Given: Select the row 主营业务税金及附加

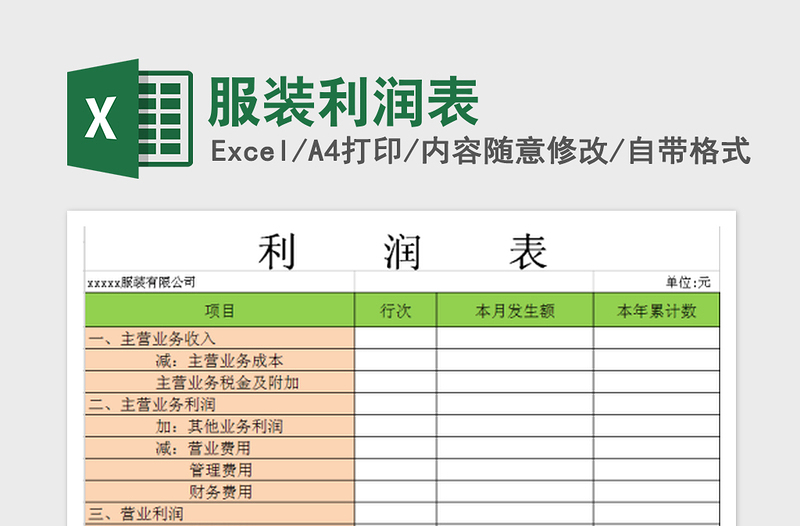Looking at the screenshot, I should (x=402, y=382).
